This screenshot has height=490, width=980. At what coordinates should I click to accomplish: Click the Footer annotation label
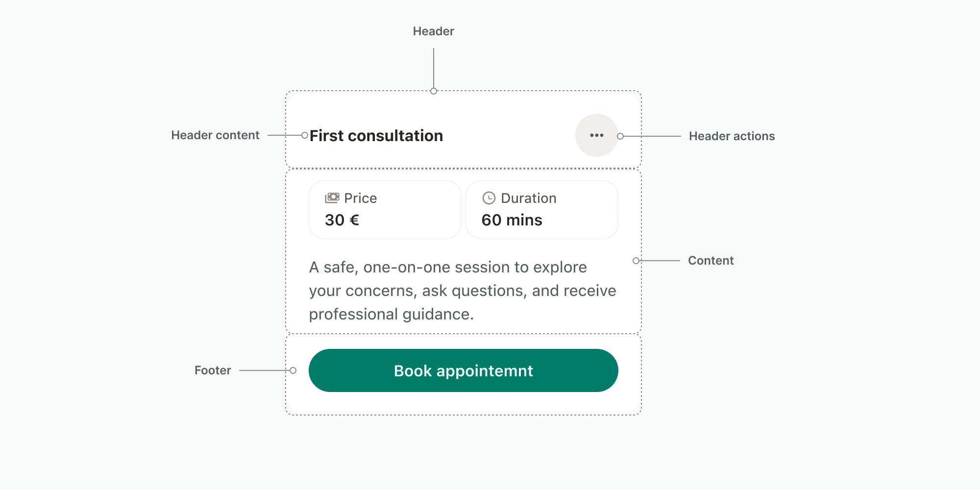tap(213, 370)
